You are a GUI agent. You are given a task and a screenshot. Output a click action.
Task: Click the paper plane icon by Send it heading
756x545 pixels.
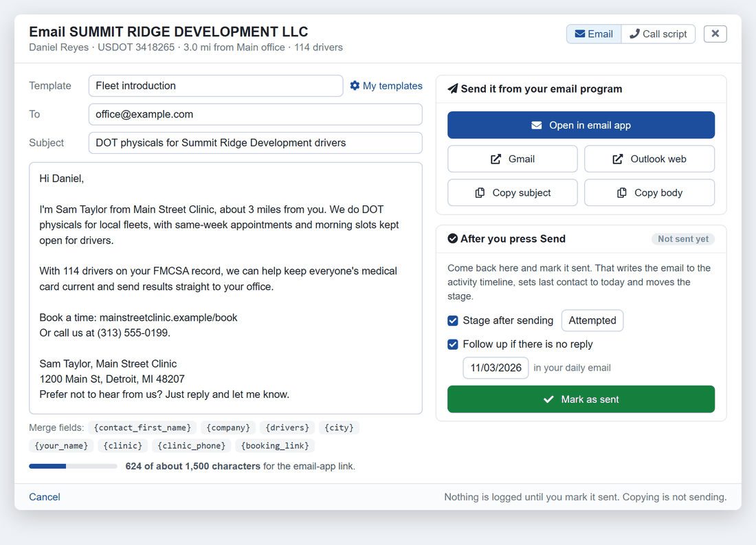tap(452, 89)
